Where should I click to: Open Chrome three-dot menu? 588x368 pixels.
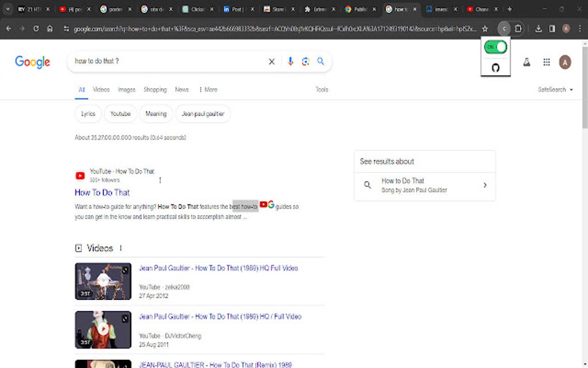[x=580, y=28]
